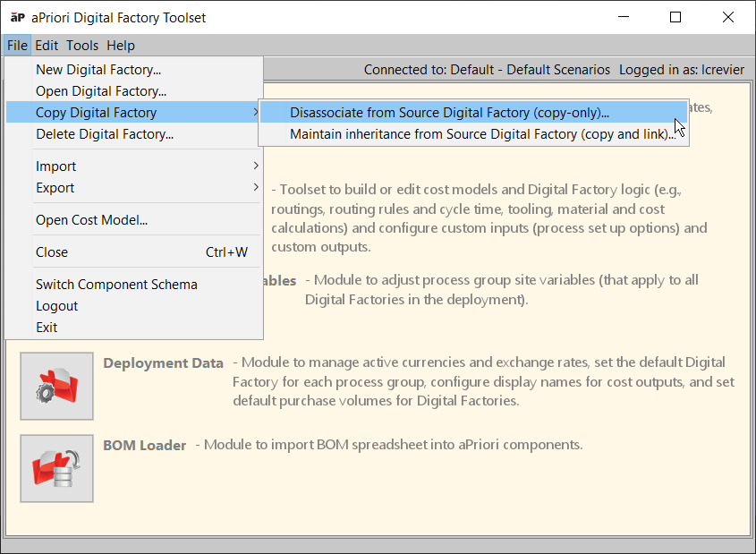Select Logout from the File menu
The height and width of the screenshot is (554, 756).
tap(134, 306)
